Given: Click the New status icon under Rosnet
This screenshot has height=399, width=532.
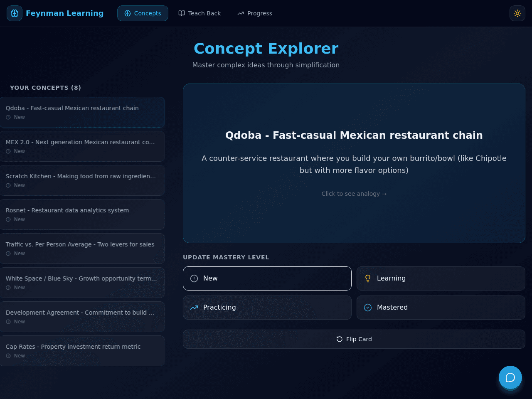Looking at the screenshot, I should click(8, 219).
